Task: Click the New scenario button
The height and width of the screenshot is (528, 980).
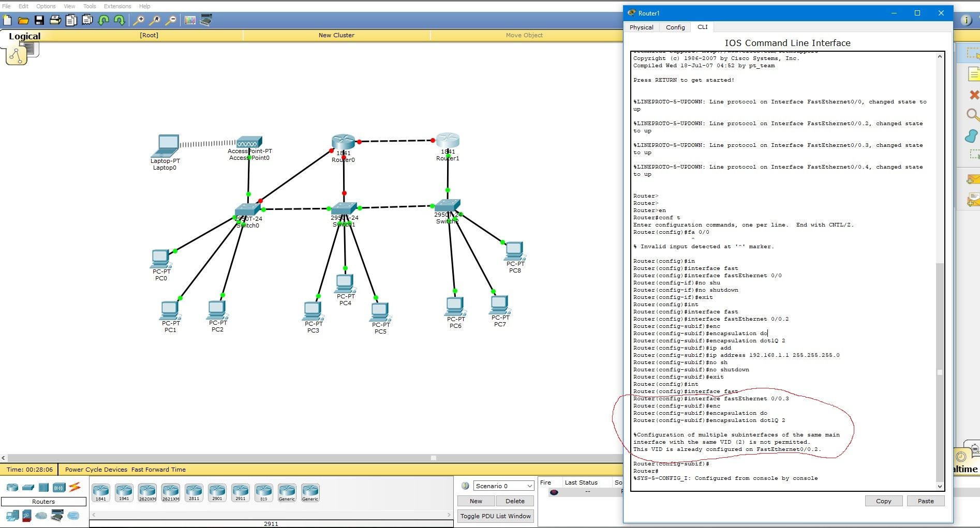Action: pyautogui.click(x=476, y=501)
